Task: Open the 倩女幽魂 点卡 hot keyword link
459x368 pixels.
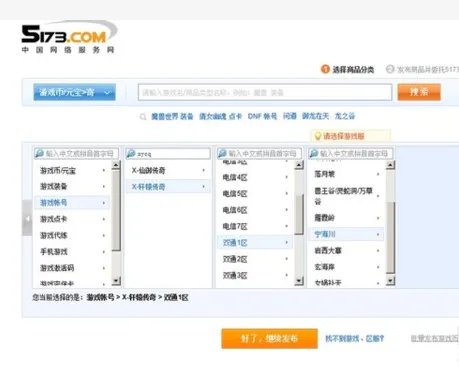Action: [220, 116]
